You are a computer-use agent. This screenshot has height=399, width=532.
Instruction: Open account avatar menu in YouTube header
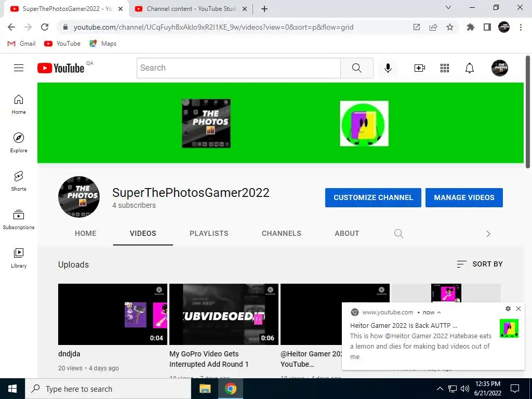click(500, 68)
